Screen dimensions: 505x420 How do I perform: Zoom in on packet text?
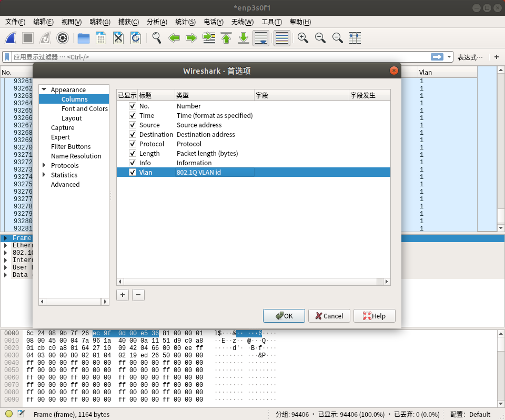303,38
